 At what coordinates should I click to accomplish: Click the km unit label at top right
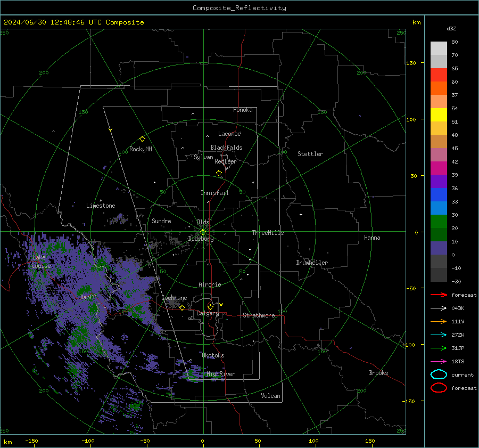click(416, 22)
